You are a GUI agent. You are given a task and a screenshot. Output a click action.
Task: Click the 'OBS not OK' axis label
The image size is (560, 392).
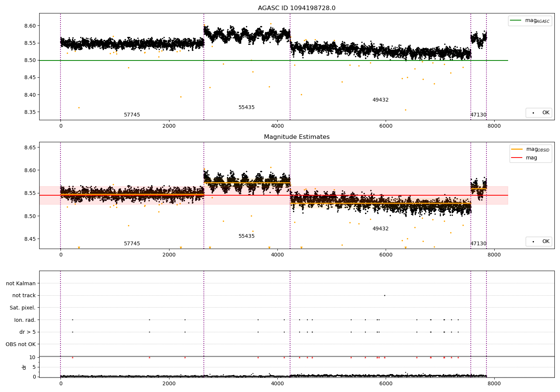tap(21, 344)
